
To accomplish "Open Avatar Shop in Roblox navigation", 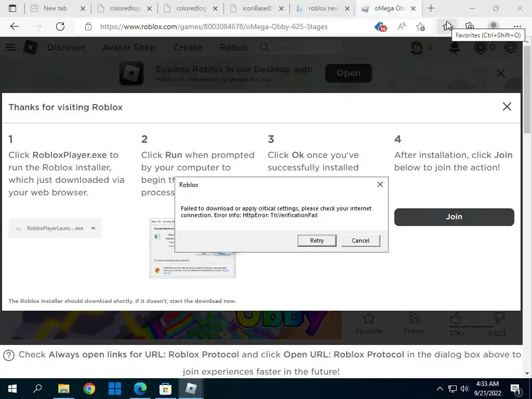I will click(x=129, y=47).
